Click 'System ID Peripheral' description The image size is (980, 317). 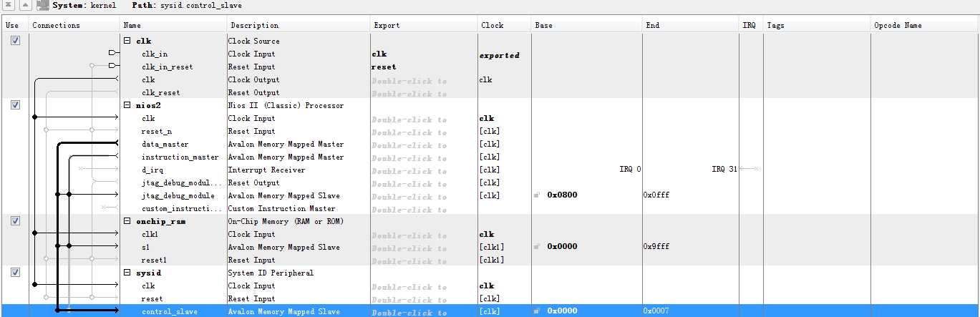[271, 273]
